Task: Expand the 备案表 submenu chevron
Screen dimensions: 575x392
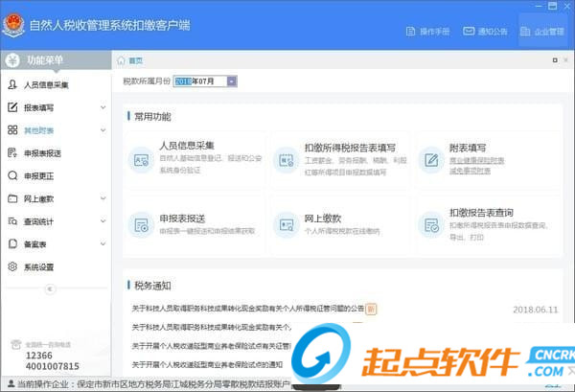Action: coord(103,243)
